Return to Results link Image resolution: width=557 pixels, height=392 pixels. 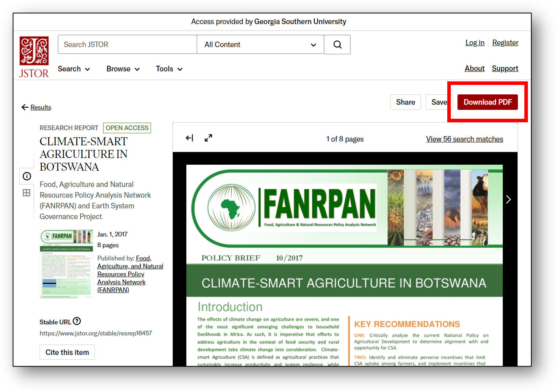[x=41, y=107]
